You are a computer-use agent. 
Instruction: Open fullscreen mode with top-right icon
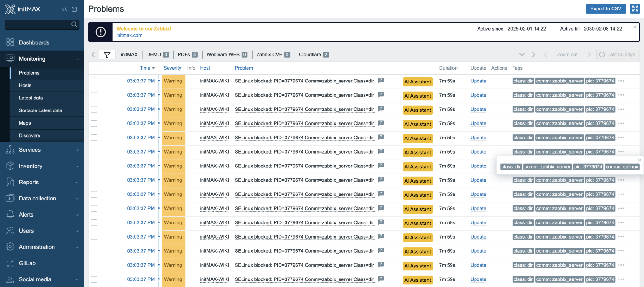point(635,8)
